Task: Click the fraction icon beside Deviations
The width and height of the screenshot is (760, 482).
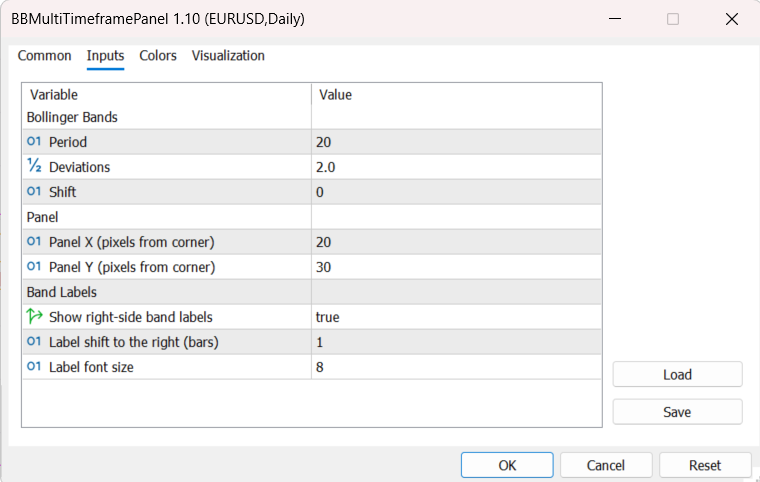Action: point(34,167)
